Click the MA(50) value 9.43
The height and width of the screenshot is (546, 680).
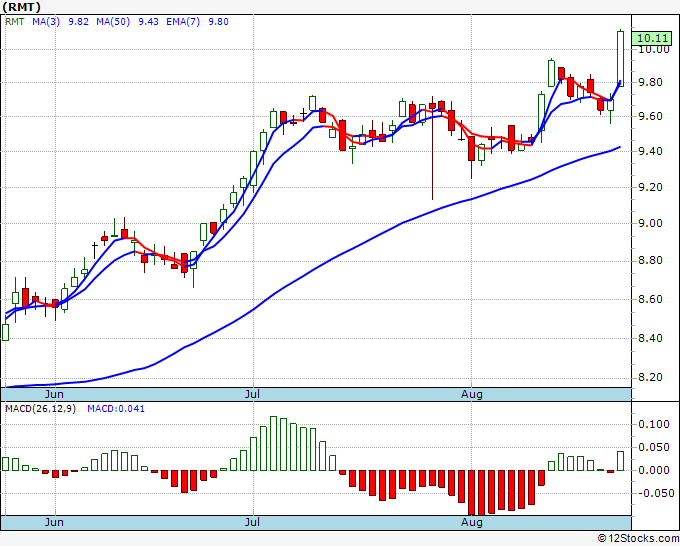click(148, 22)
